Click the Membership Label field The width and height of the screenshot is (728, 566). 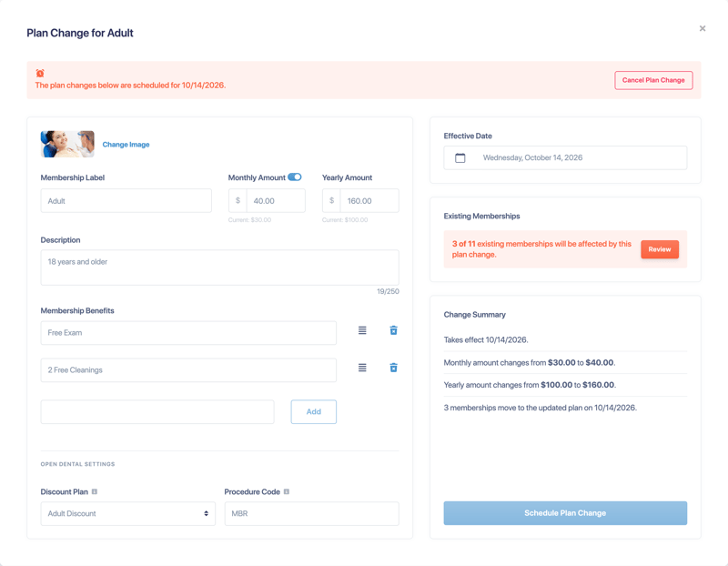pyautogui.click(x=126, y=200)
